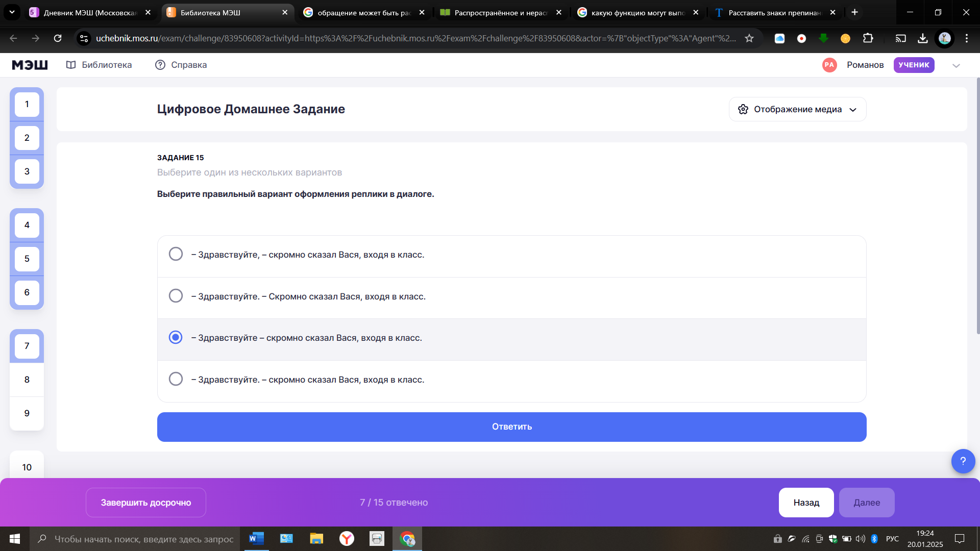The height and width of the screenshot is (551, 980).
Task: Open the blue help question-mark bubble
Action: (x=963, y=461)
